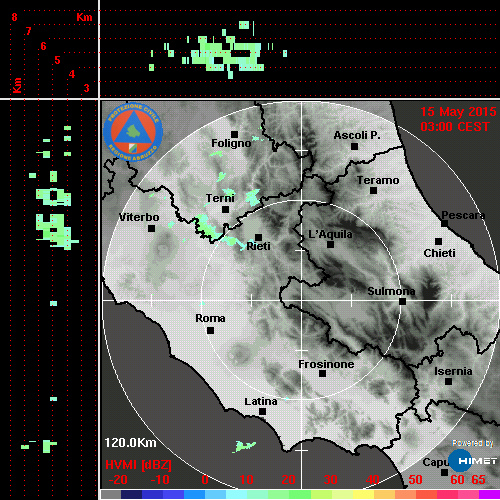Select the L'Aquila city marker
Image resolution: width=500 pixels, height=500 pixels.
(x=330, y=245)
